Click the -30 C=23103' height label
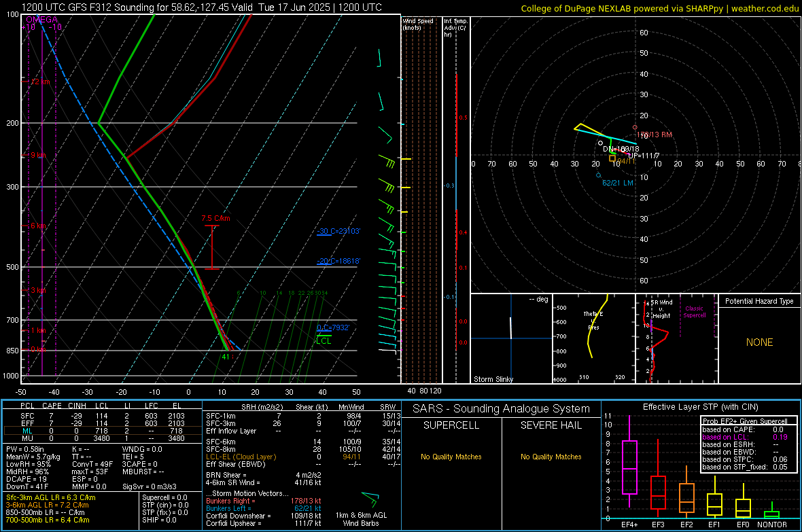The height and width of the screenshot is (532, 802). (338, 231)
